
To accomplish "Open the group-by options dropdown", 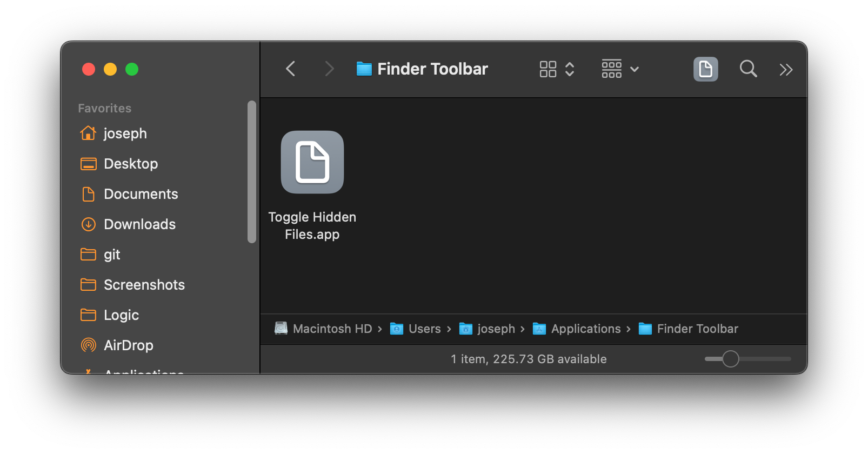I will click(620, 69).
